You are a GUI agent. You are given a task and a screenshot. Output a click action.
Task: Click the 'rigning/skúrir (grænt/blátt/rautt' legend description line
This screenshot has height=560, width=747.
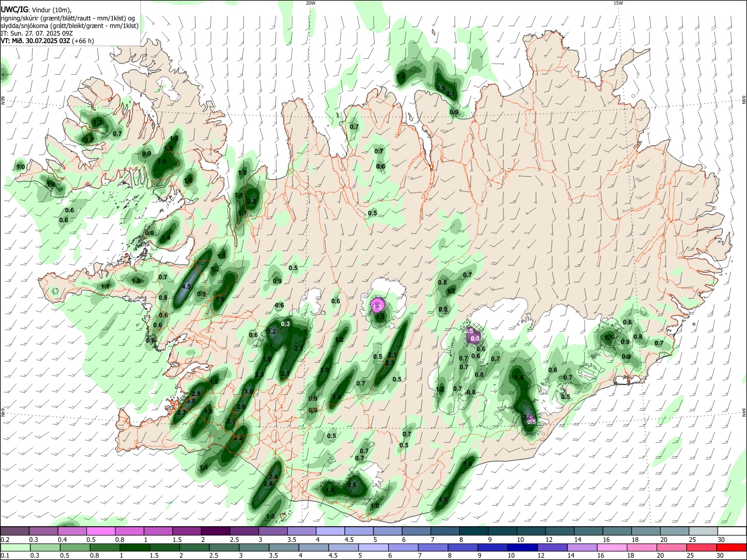tap(68, 17)
